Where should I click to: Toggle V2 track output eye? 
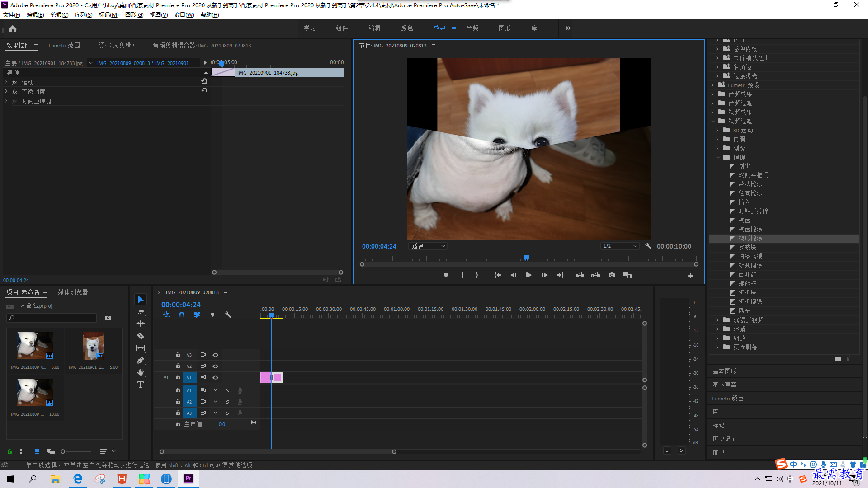pos(216,366)
